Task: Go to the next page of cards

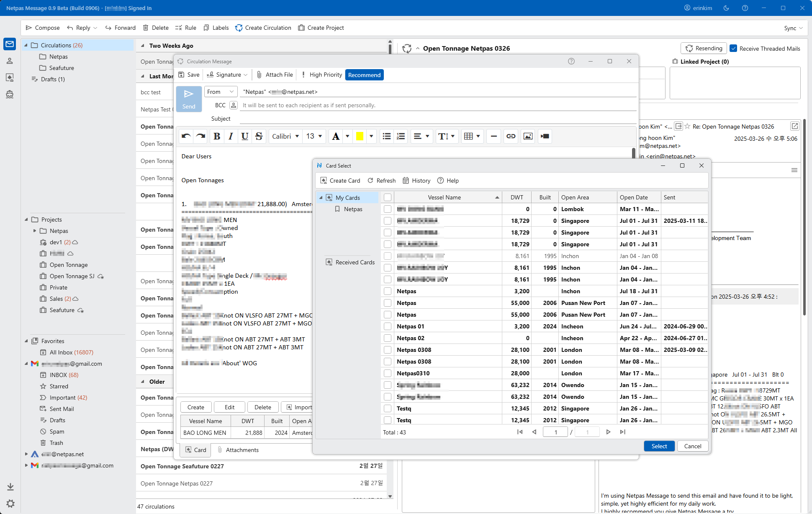Action: [x=608, y=432]
